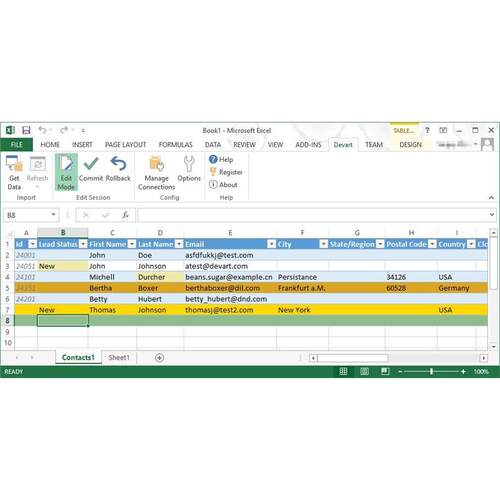
Task: Open the Name Box dropdown arrow
Action: click(53, 215)
